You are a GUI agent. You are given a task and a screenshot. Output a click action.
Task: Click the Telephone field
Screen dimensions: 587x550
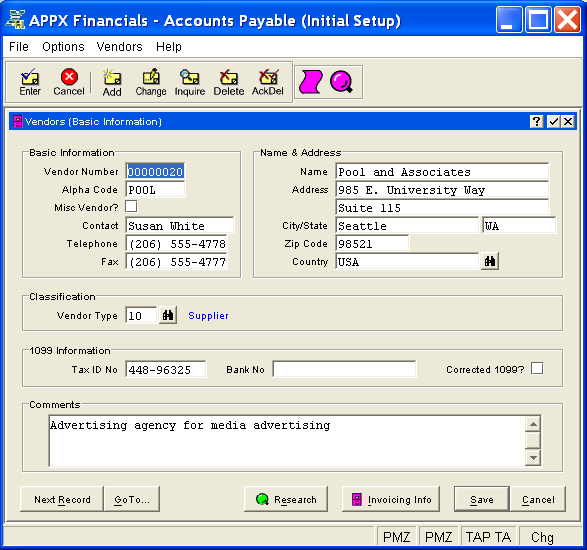coord(177,244)
